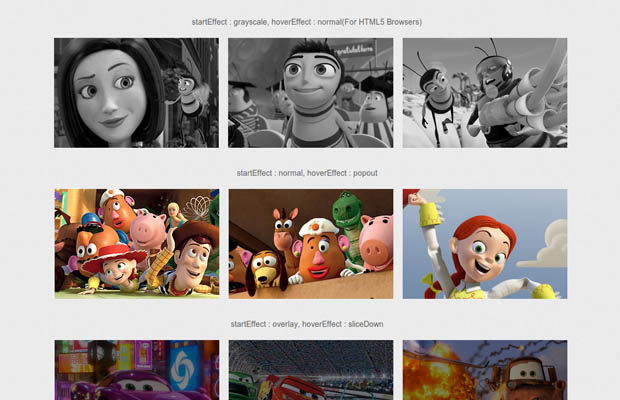Click 'startEffect : grayscale, hoverEffect : normal' caption
Screen dimensions: 620x400
307,22
